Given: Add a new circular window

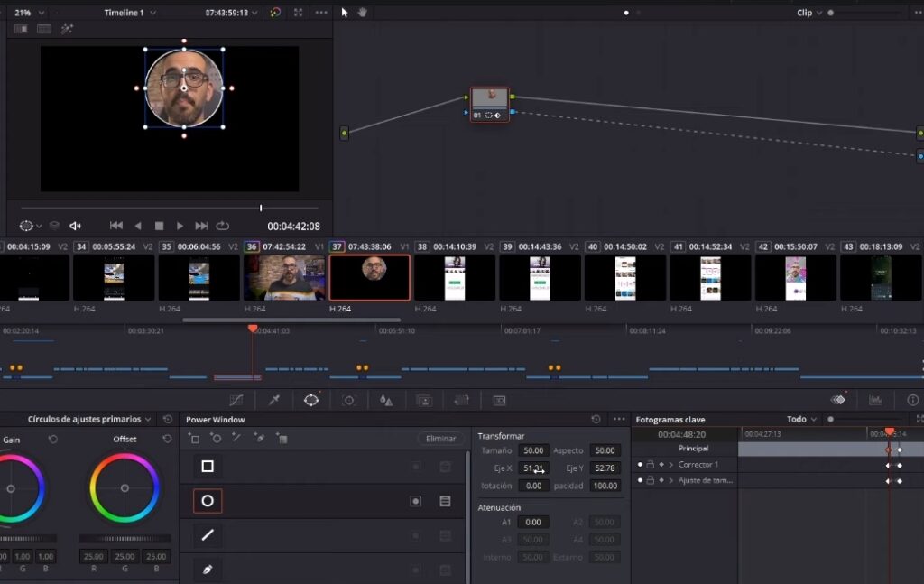Looking at the screenshot, I should tap(216, 439).
